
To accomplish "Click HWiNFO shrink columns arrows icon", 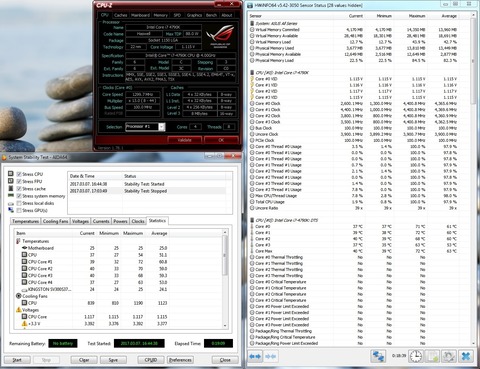I will (x=270, y=356).
